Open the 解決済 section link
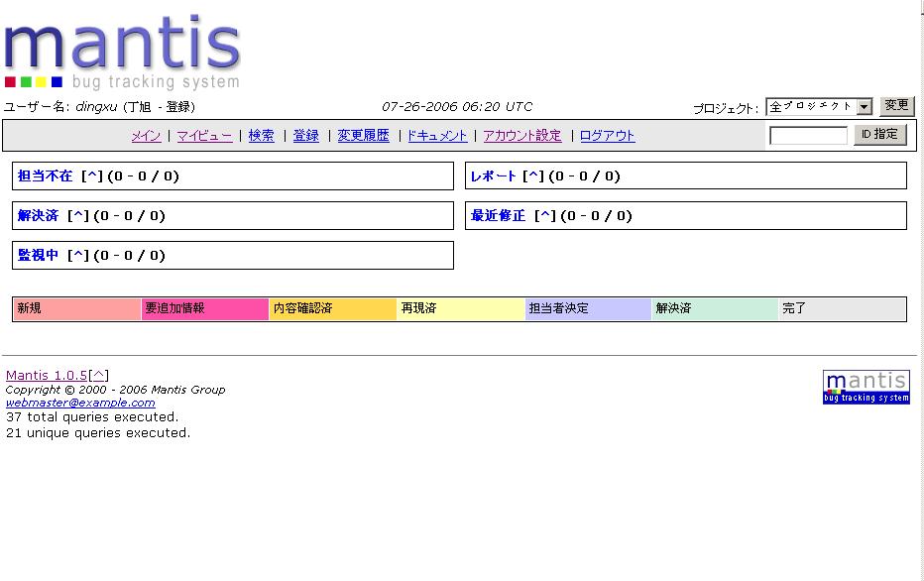This screenshot has height=581, width=924. point(38,216)
